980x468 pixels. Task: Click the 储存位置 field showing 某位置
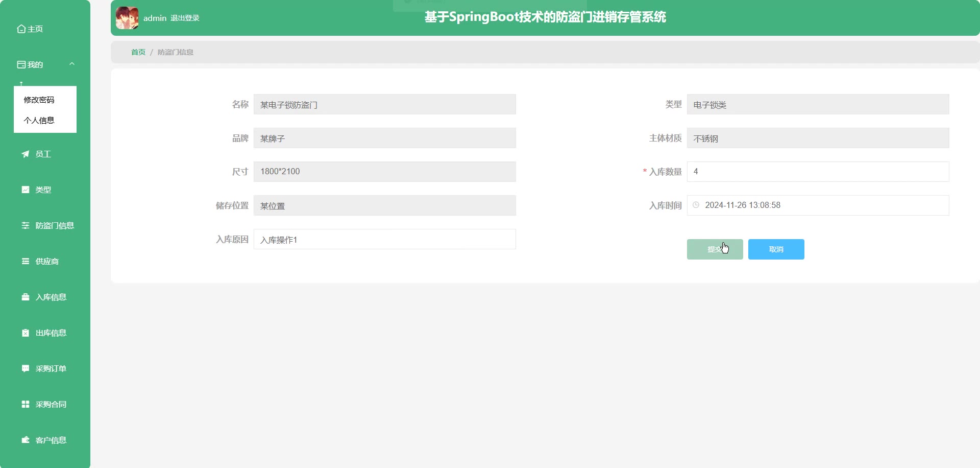[x=385, y=205]
